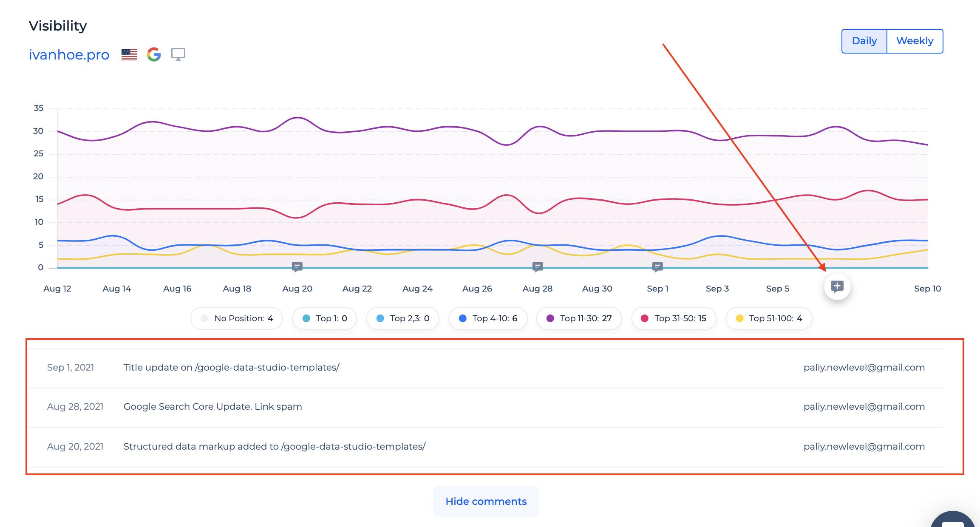Click the Sep 10 x-axis label
The height and width of the screenshot is (527, 980).
coord(928,289)
